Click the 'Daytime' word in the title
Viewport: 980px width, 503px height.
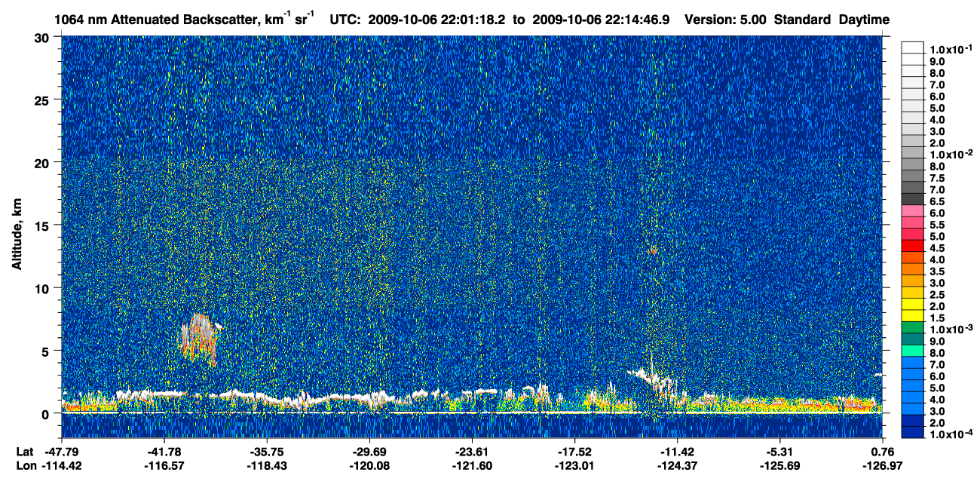tap(865, 19)
